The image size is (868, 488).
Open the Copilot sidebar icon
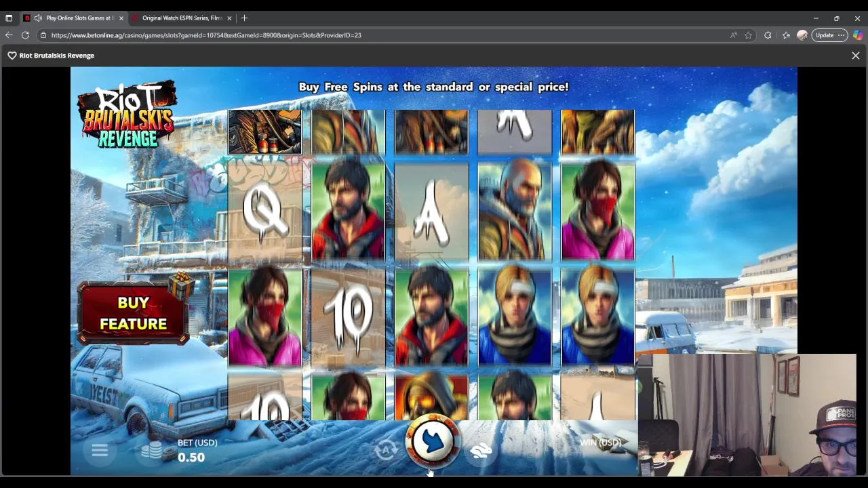859,35
